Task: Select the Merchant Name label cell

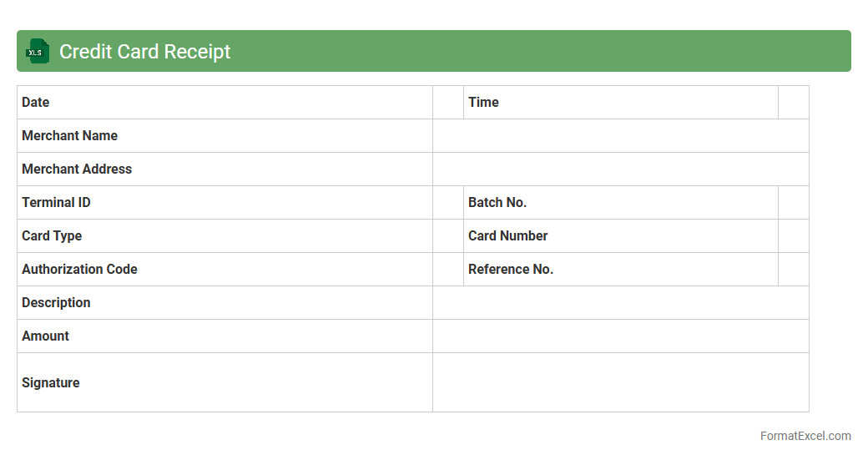Action: tap(225, 135)
